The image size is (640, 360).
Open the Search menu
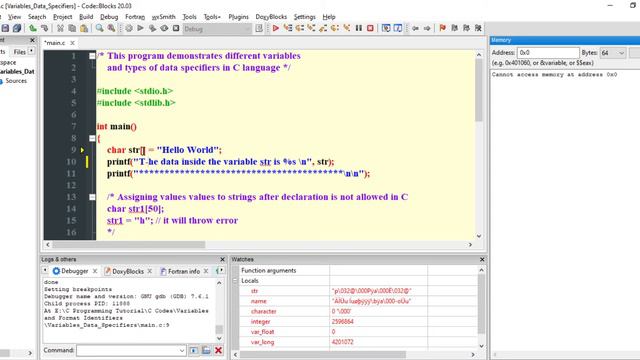[37, 17]
